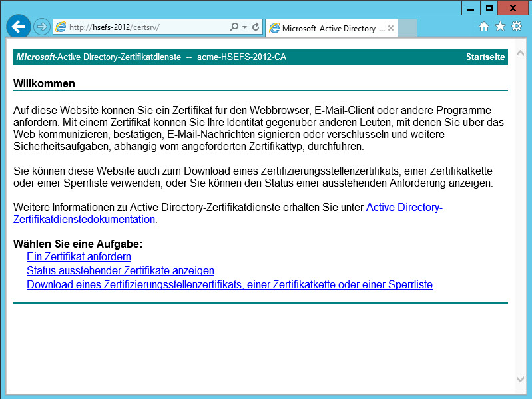
Task: Click the scrollbar up arrow
Action: (x=520, y=53)
